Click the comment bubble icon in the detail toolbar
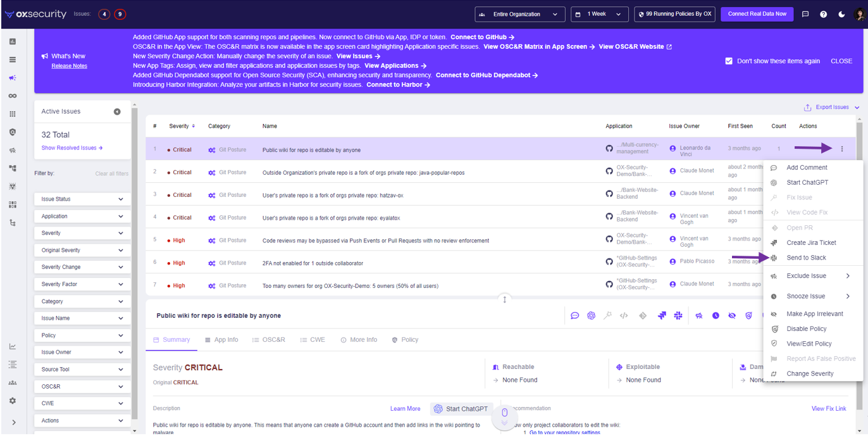 point(574,316)
